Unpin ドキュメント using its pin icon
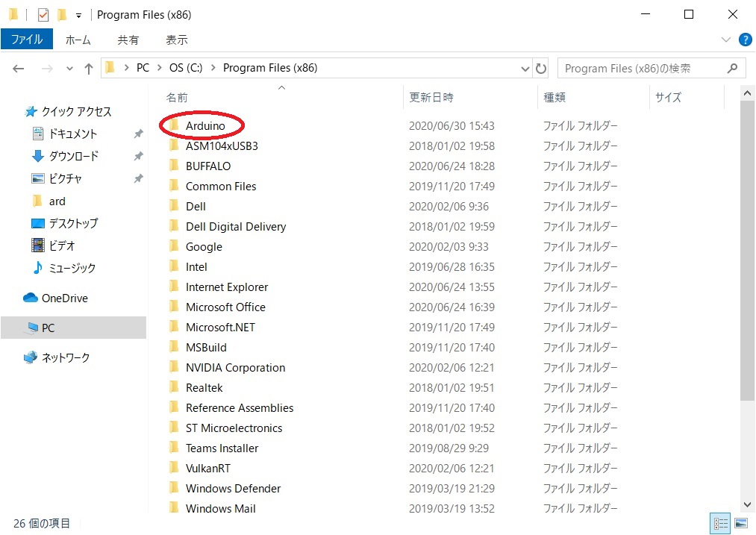 138,134
